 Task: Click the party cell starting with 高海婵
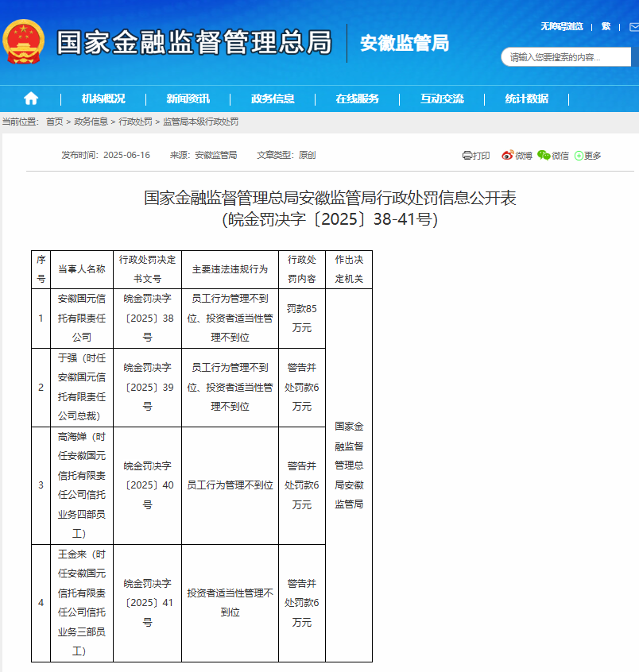82,485
